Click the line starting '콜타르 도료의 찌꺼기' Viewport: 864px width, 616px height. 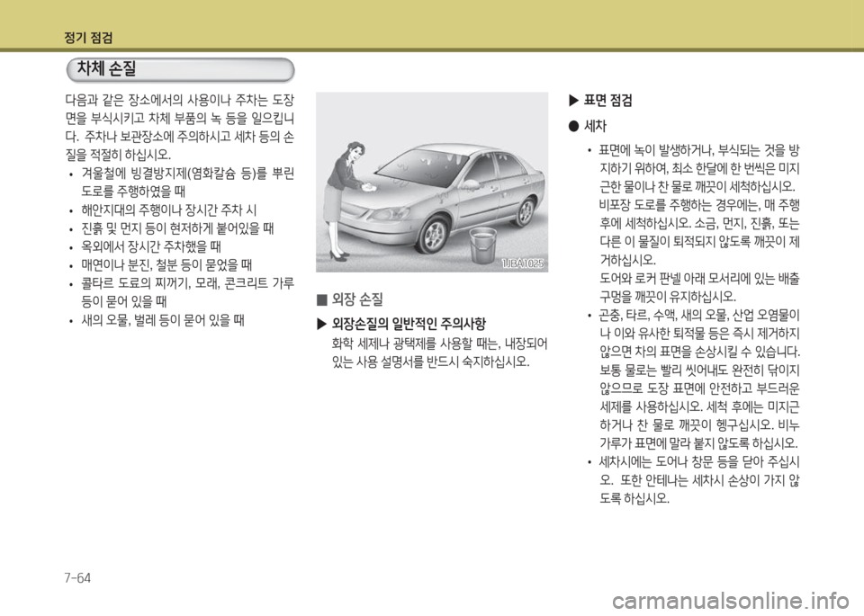[187, 283]
